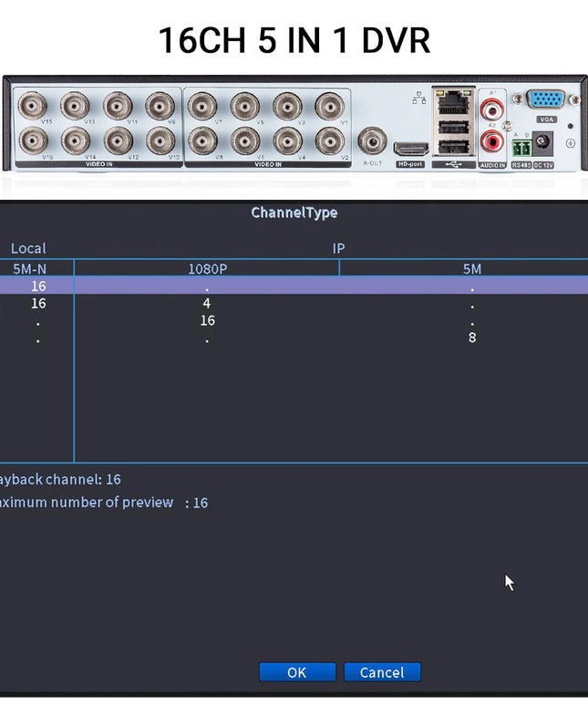The height and width of the screenshot is (706, 588).
Task: Click the OK button
Action: [x=296, y=672]
